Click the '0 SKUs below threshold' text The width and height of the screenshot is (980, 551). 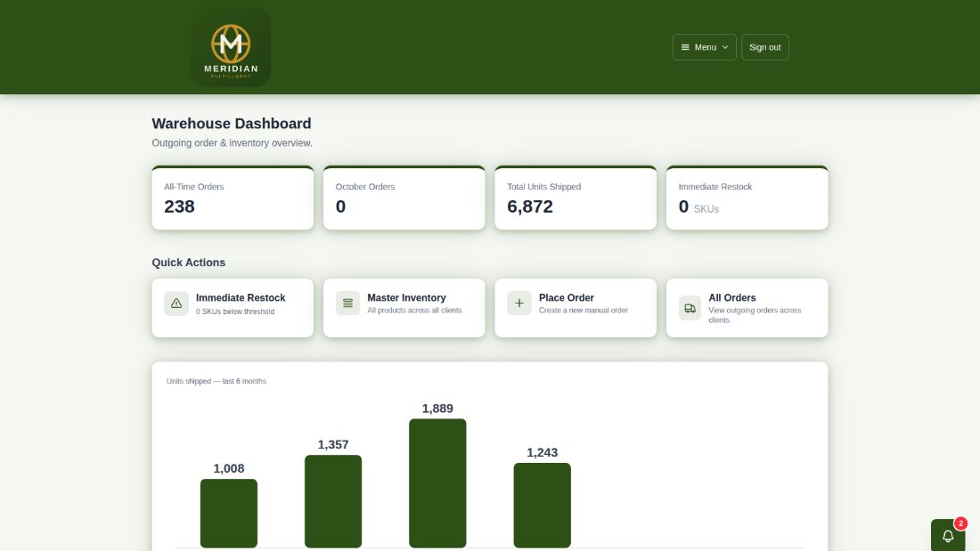pyautogui.click(x=235, y=312)
